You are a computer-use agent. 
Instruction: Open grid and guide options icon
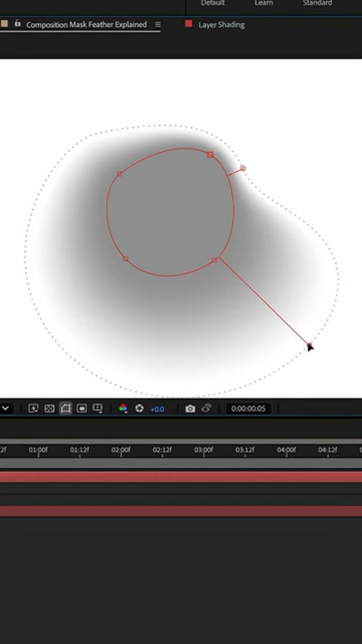97,408
